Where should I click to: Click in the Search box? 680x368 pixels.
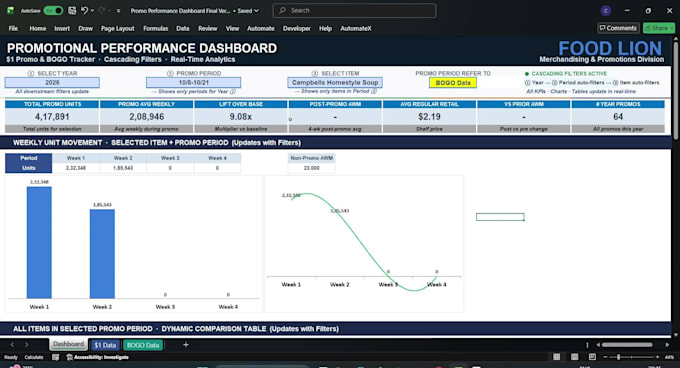[x=354, y=10]
